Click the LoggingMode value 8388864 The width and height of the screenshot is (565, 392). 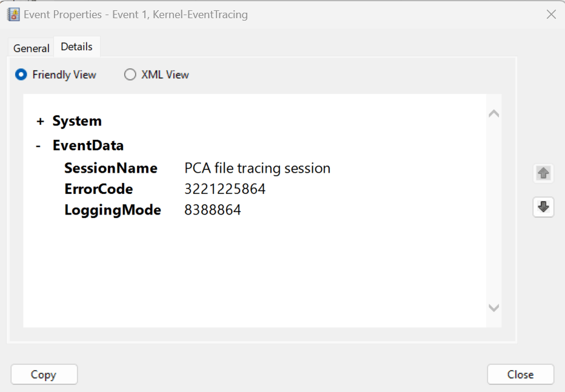(213, 210)
